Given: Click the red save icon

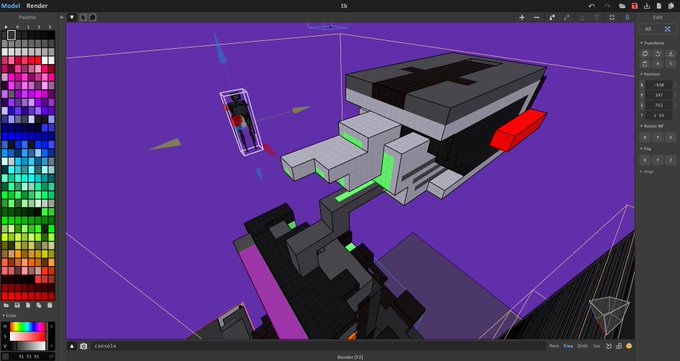Looking at the screenshot, I should [x=634, y=6].
